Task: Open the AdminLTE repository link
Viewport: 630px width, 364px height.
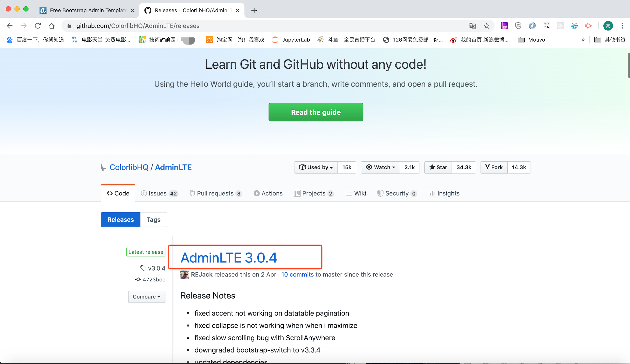Action: click(173, 167)
